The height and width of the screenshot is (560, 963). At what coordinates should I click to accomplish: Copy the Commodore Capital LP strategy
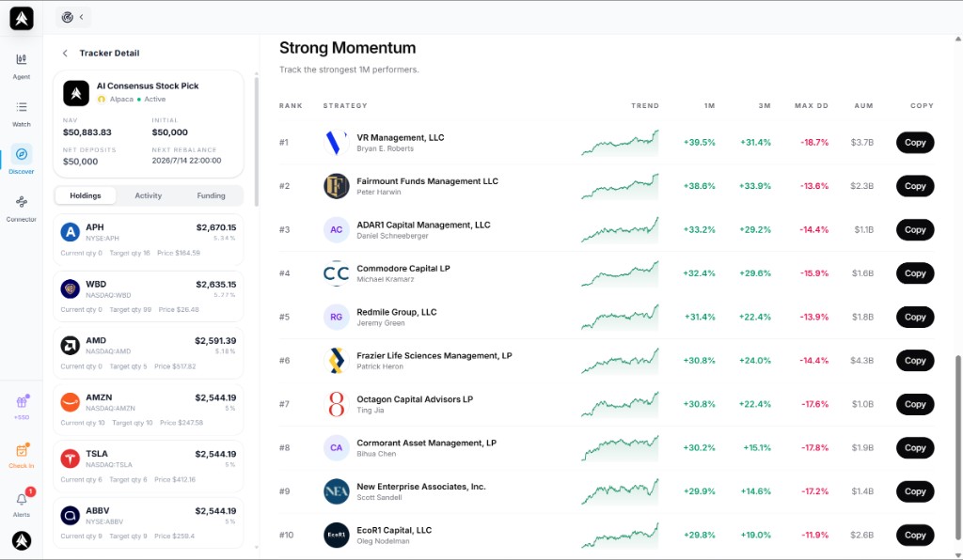coord(914,272)
